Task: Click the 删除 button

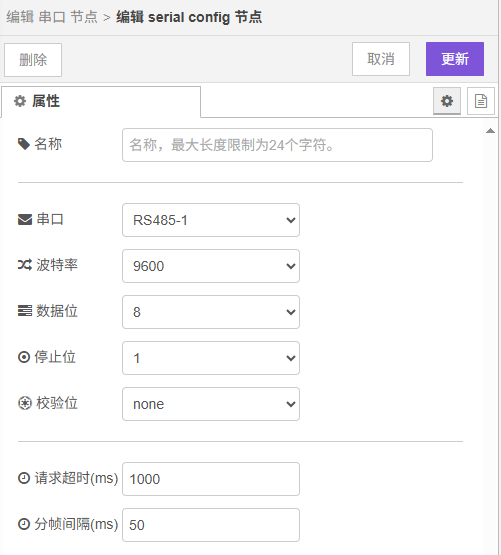Action: pyautogui.click(x=33, y=60)
